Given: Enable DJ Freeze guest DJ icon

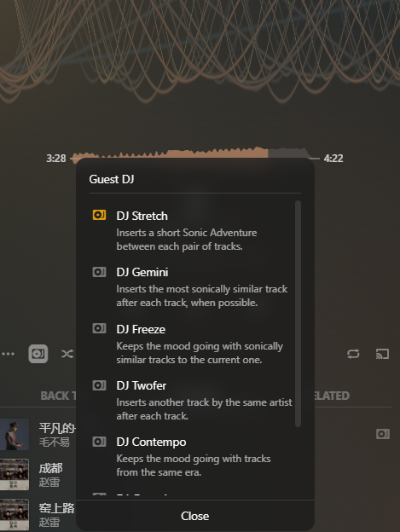Looking at the screenshot, I should point(99,328).
